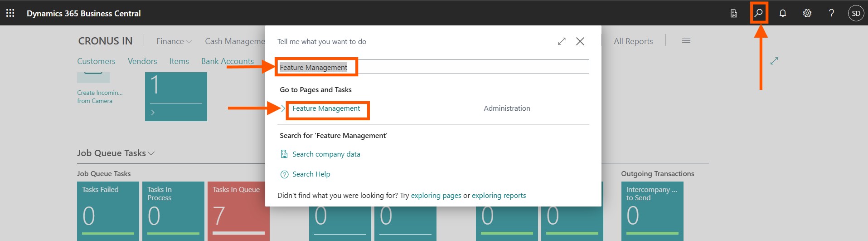Viewport: 868px width, 241px height.
Task: Go to the Customers list
Action: point(96,61)
